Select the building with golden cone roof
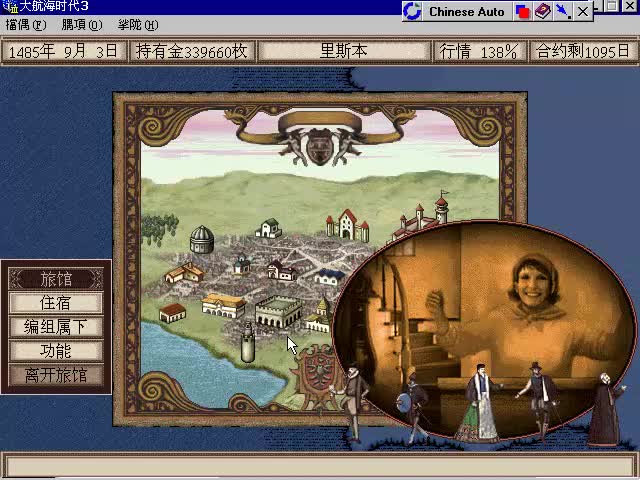The width and height of the screenshot is (640, 480). coord(319,314)
